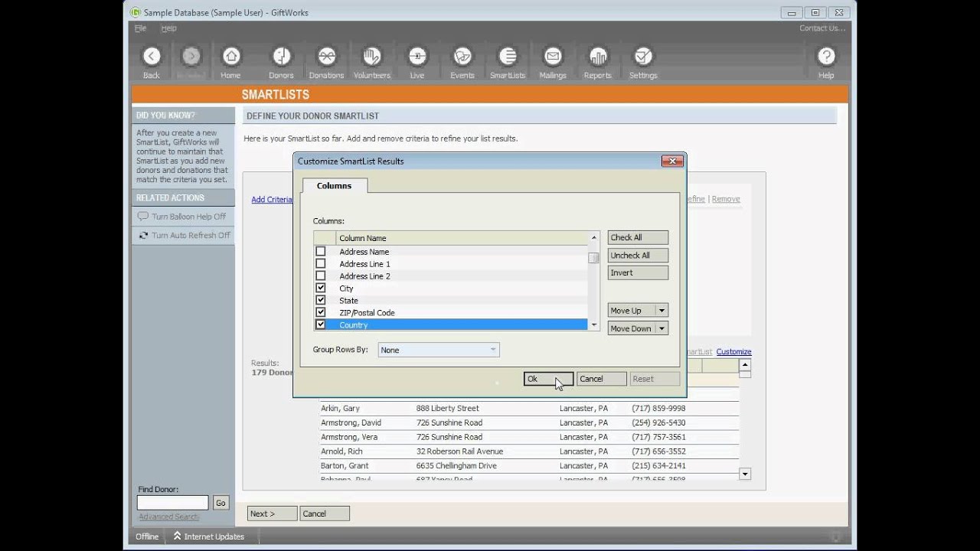This screenshot has width=980, height=551.
Task: Uncheck the Country column checkbox
Action: click(321, 324)
